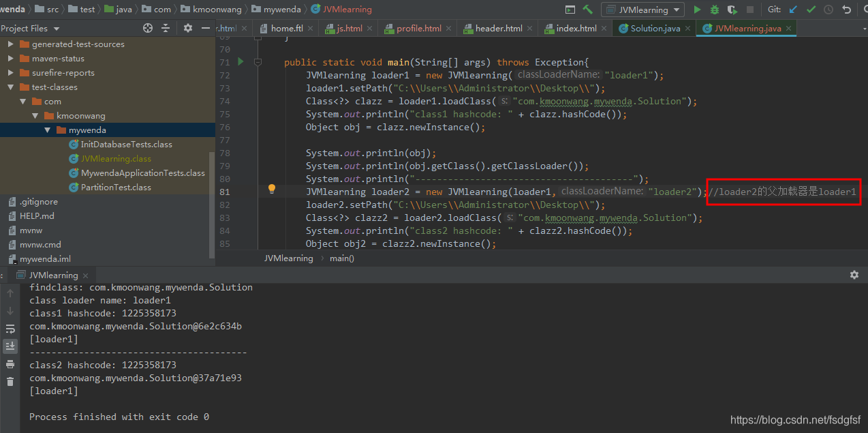868x433 pixels.
Task: Close the home.ftl tab
Action: [x=310, y=29]
